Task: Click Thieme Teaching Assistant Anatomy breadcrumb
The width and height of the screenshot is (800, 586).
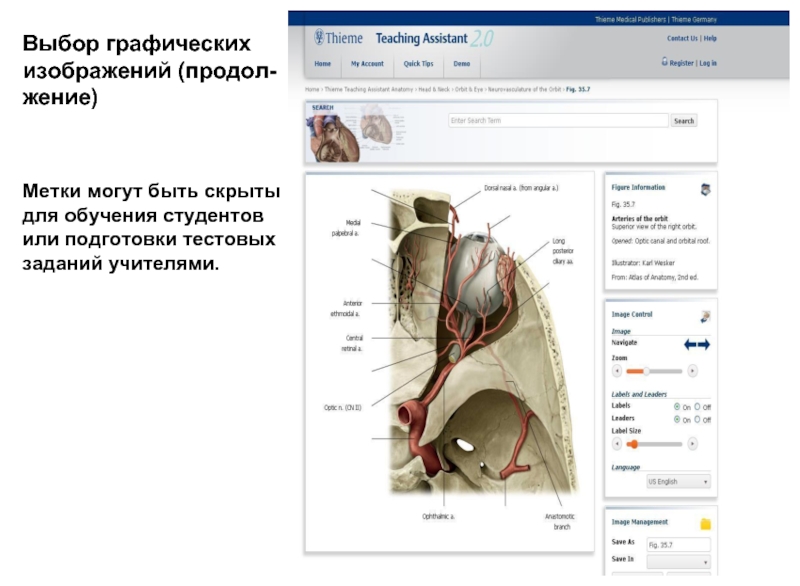Action: 369,89
